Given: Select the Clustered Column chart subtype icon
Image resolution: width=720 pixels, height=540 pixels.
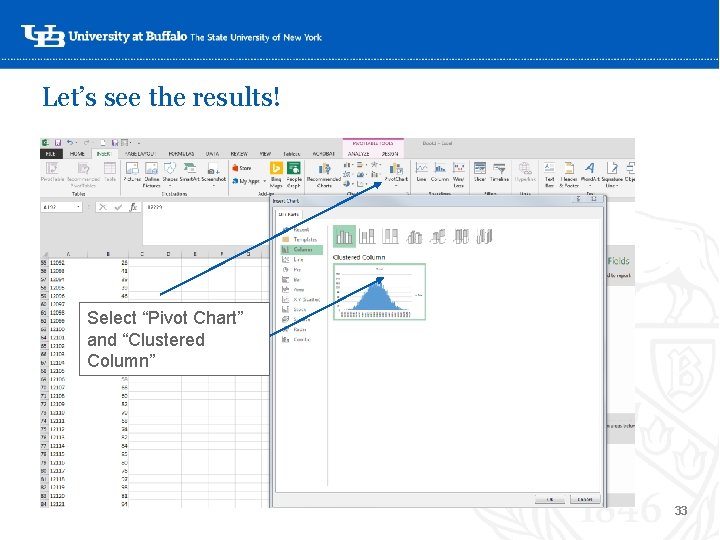Looking at the screenshot, I should click(x=344, y=236).
